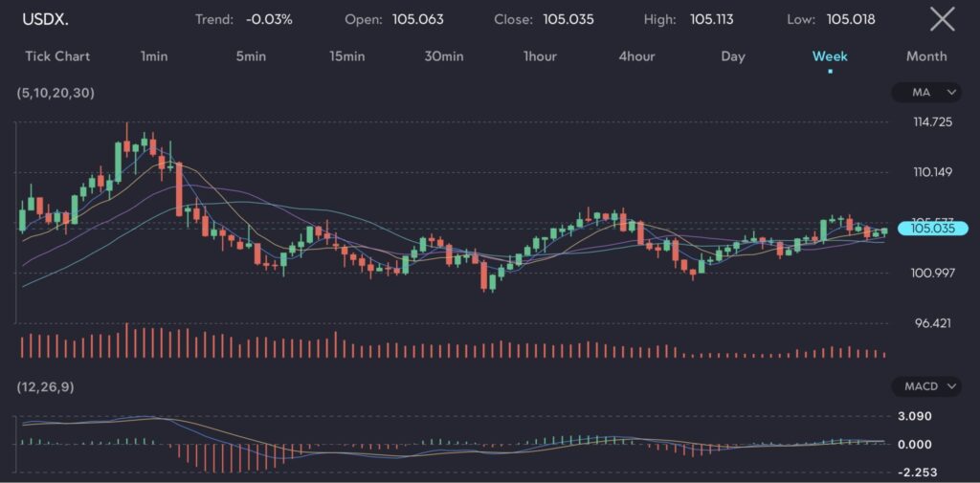Image resolution: width=980 pixels, height=483 pixels.
Task: Click the Trend value -0.03%
Action: coord(269,19)
